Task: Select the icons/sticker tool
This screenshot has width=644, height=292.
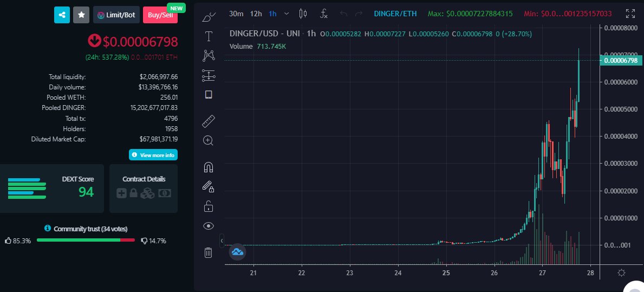Action: pos(209,95)
